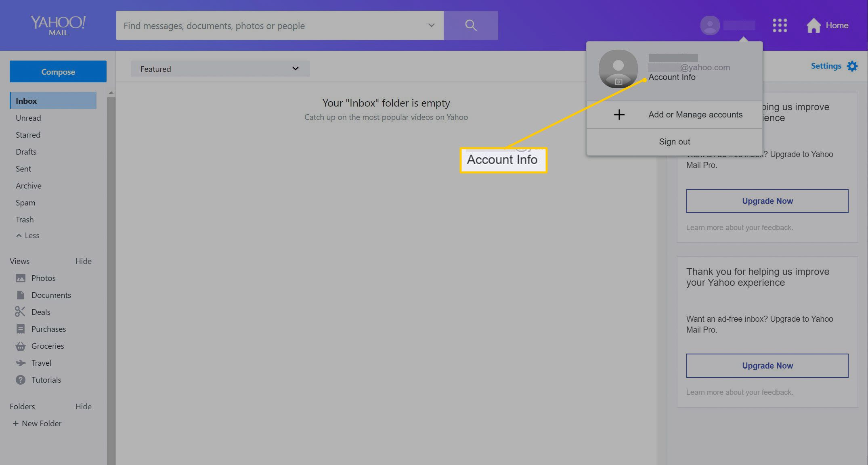Select the Inbox folder
The image size is (868, 465).
[53, 101]
